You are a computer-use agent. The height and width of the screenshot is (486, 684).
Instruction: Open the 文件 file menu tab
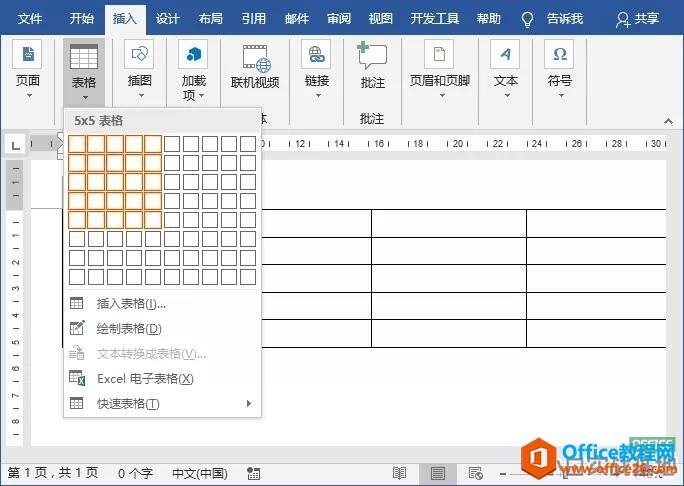coord(30,18)
